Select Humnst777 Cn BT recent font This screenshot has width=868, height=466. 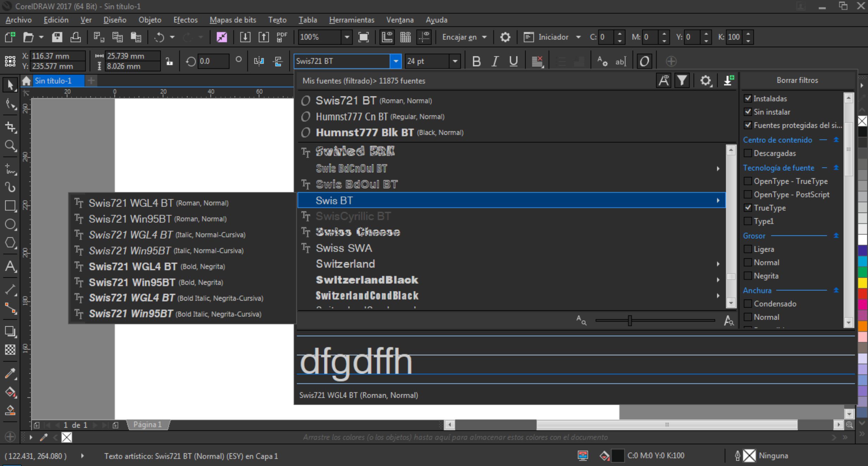pos(516,116)
